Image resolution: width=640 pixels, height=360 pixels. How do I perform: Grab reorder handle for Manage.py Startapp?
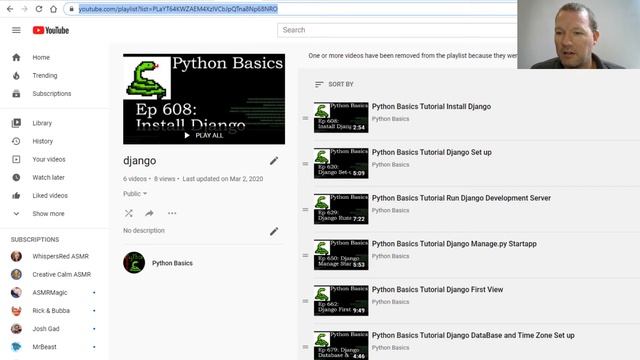(x=305, y=255)
